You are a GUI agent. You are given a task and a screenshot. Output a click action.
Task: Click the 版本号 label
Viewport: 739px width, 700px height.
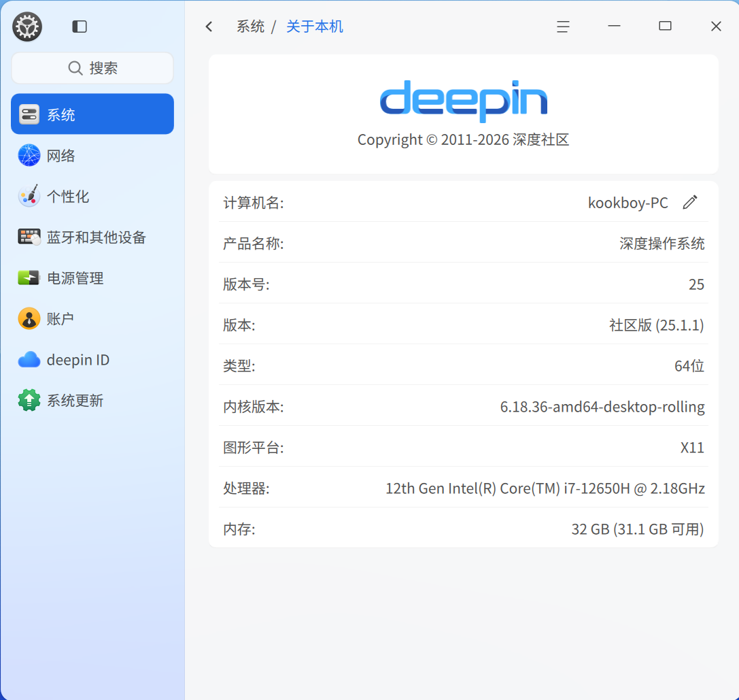click(247, 284)
